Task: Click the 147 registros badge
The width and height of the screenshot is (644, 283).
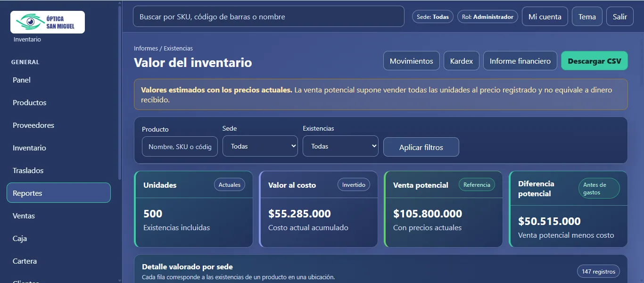Action: coord(598,272)
